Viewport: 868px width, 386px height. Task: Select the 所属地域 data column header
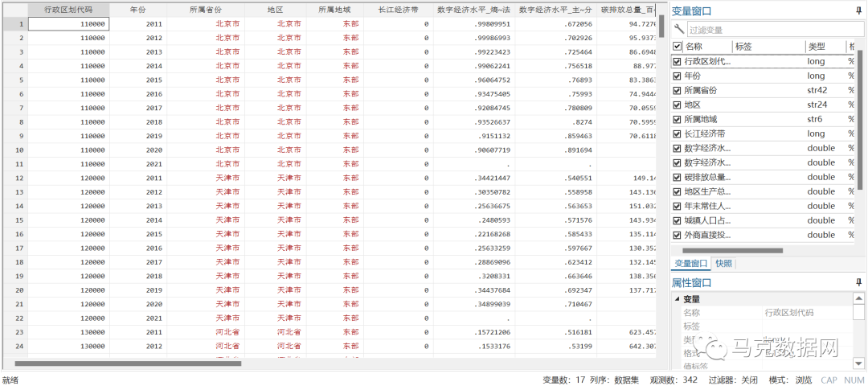pos(335,10)
